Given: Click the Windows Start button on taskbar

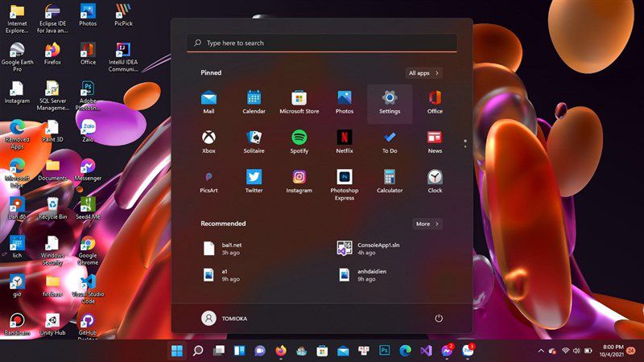Looking at the screenshot, I should (x=177, y=351).
